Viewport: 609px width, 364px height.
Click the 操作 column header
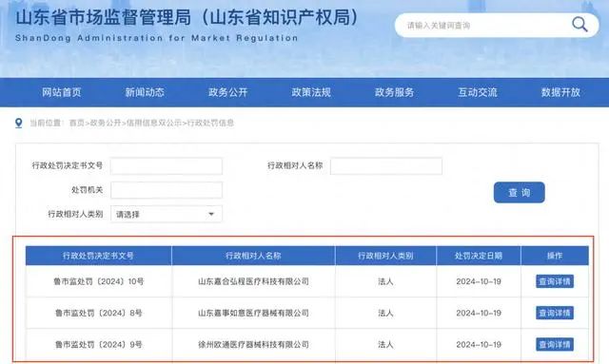[x=555, y=256]
